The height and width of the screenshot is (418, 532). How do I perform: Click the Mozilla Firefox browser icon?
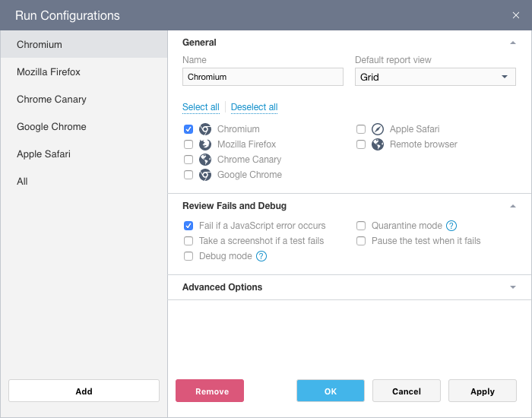tap(205, 144)
